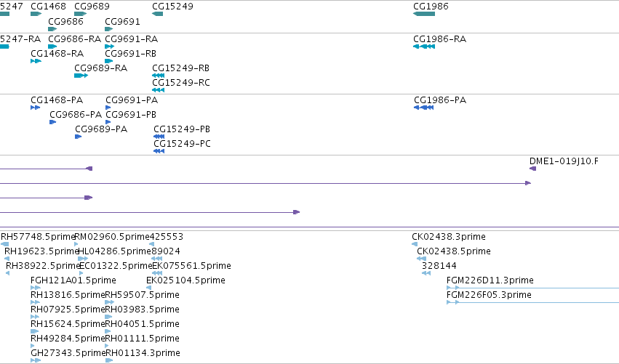This screenshot has width=619, height=364.
Task: Click the DME1-019J10.F purple arrow marker
Action: pyautogui.click(x=533, y=169)
